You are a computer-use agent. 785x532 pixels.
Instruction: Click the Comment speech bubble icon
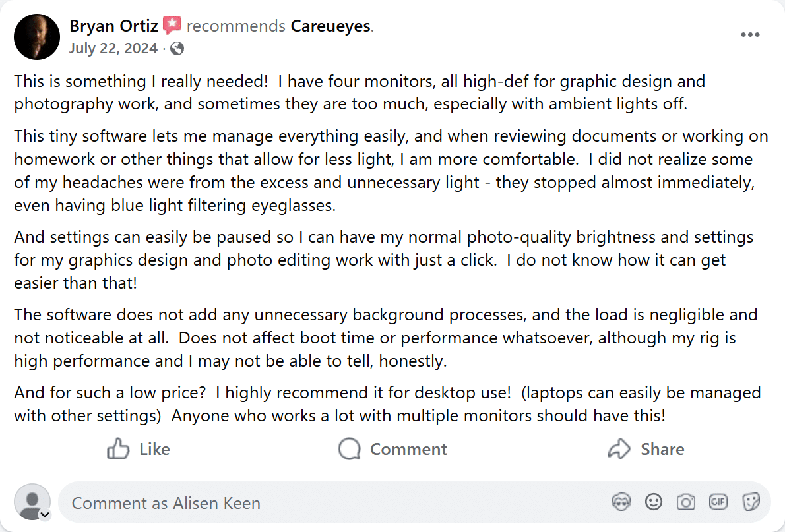coord(349,449)
